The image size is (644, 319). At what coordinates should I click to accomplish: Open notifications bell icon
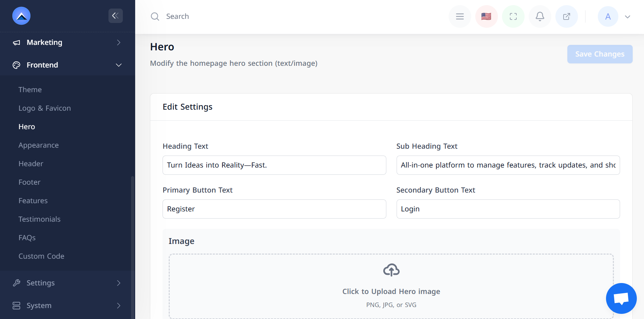[x=540, y=16]
